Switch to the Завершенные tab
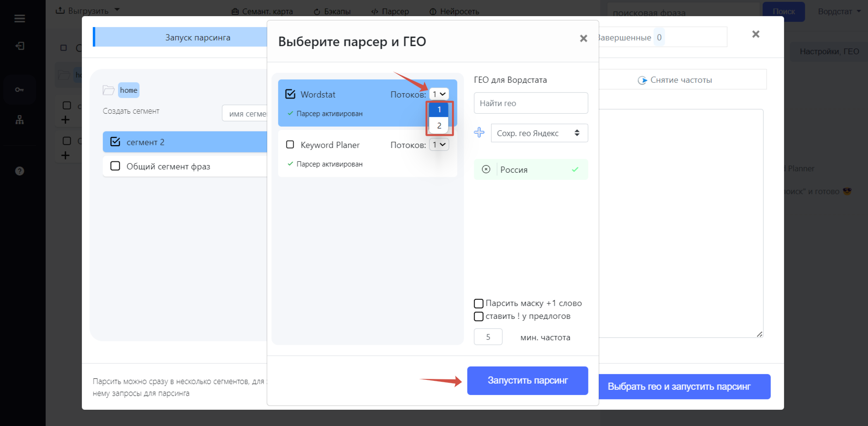 click(662, 37)
